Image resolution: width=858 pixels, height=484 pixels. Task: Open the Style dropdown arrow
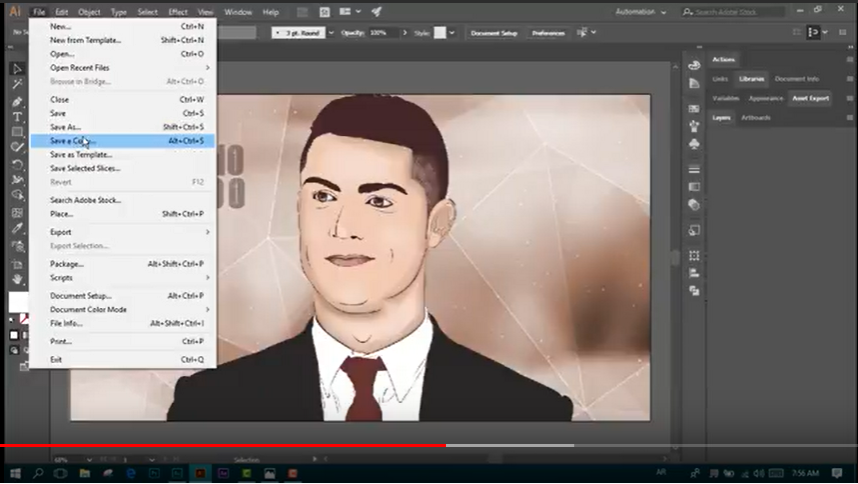[452, 33]
